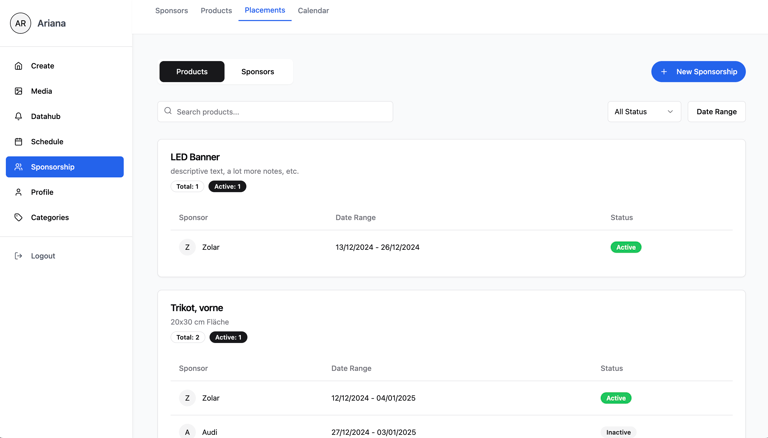Open Profile in the sidebar
The width and height of the screenshot is (768, 438).
(65, 192)
